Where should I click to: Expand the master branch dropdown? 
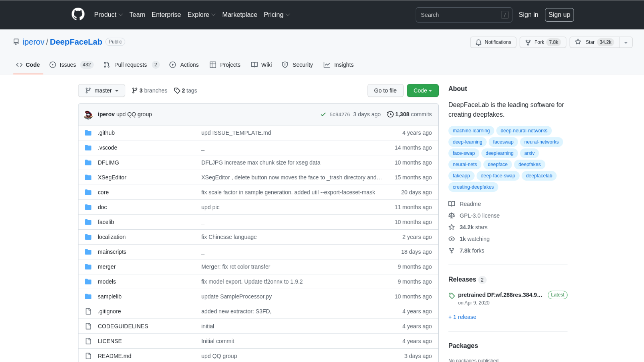point(101,90)
